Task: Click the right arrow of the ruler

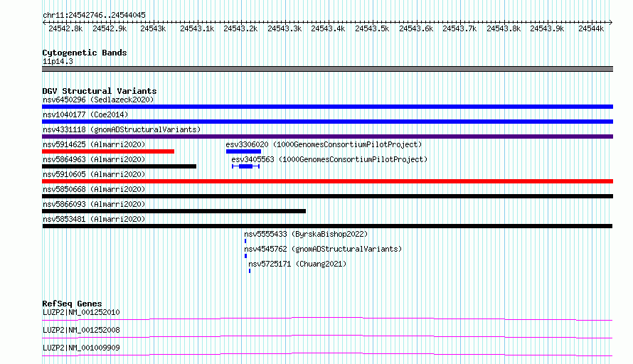Action: click(x=611, y=23)
